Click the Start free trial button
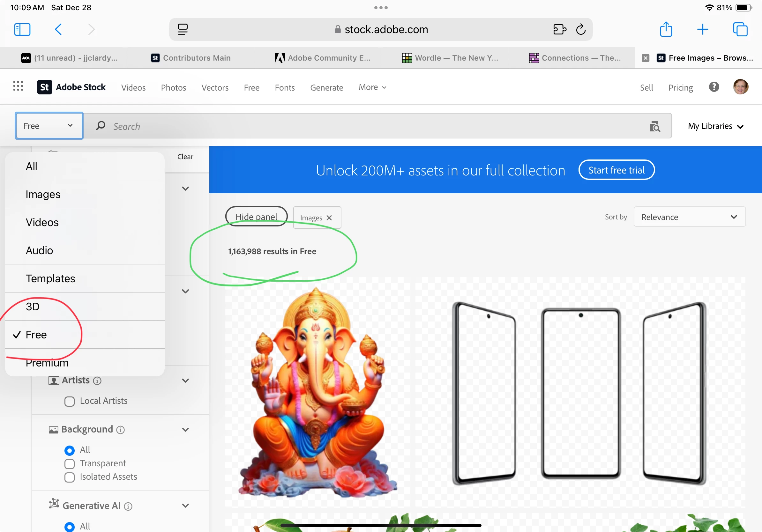Viewport: 762px width, 532px height. click(616, 170)
